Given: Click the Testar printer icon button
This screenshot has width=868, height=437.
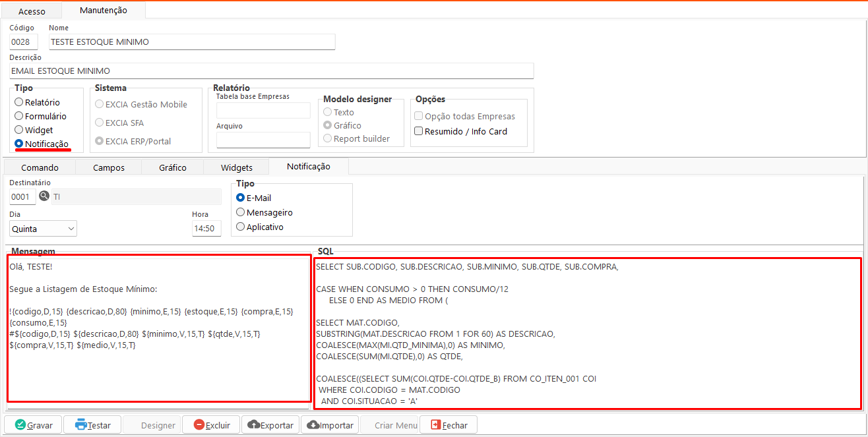Looking at the screenshot, I should [x=92, y=425].
